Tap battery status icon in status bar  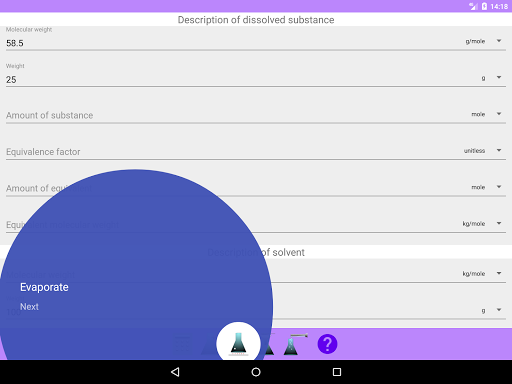point(484,6)
